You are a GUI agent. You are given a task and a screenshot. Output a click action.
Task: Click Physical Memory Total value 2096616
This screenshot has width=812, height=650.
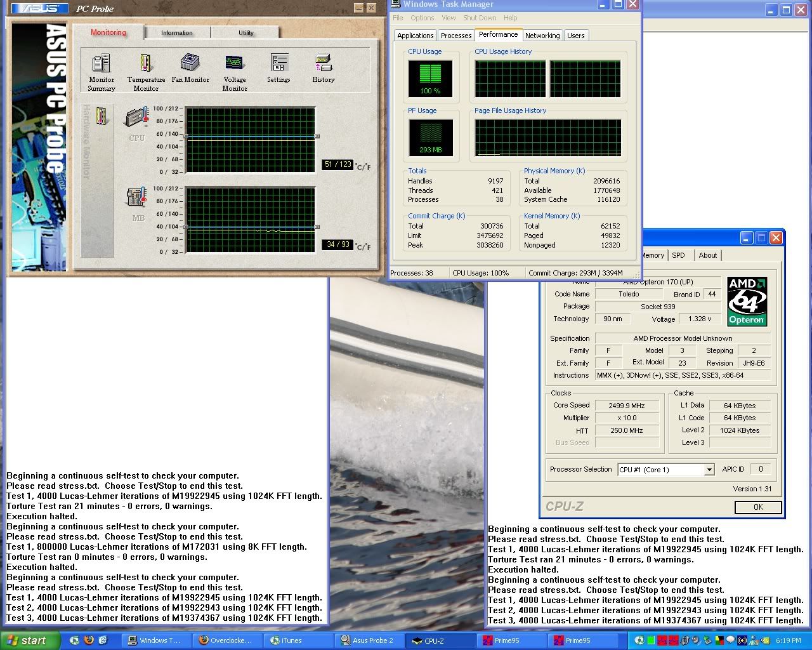pyautogui.click(x=606, y=181)
